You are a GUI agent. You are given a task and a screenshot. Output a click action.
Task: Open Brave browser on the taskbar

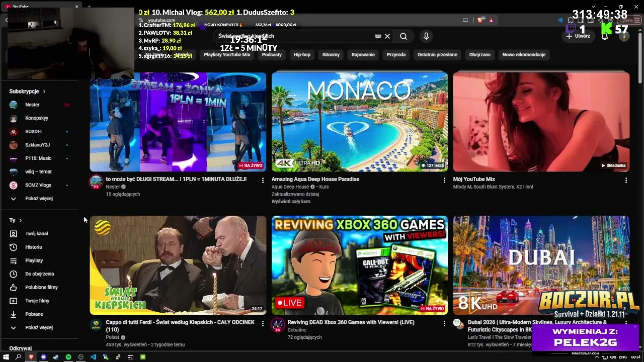pos(31,357)
